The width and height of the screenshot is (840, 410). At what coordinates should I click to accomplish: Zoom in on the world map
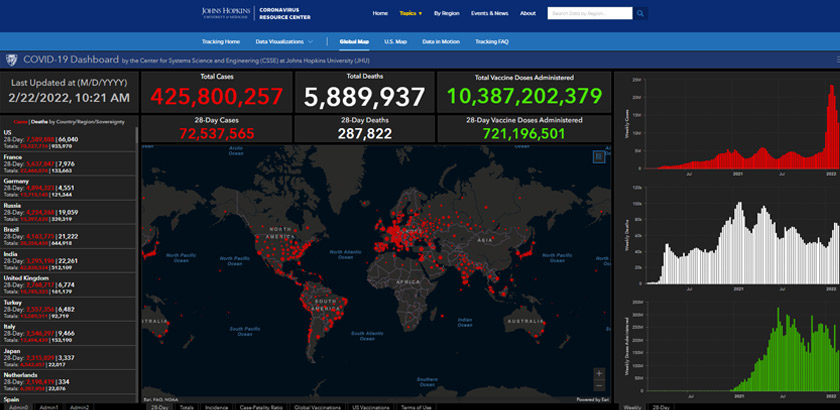click(x=599, y=374)
